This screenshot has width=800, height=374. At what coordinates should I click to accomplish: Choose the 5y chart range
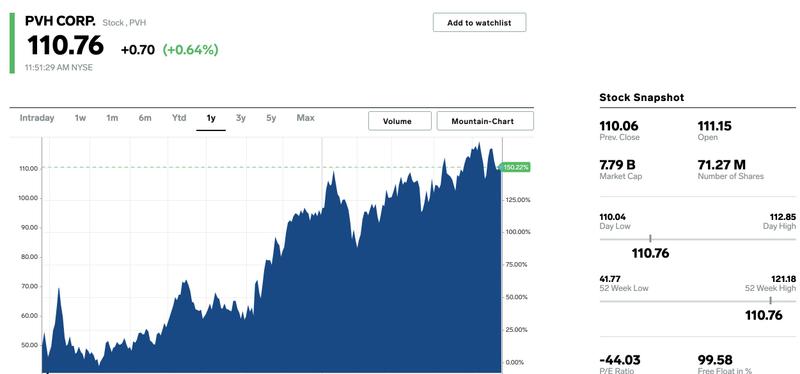click(271, 118)
